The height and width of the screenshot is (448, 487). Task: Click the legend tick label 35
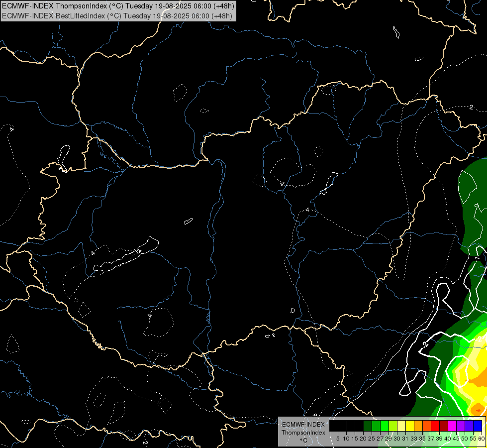click(x=423, y=439)
